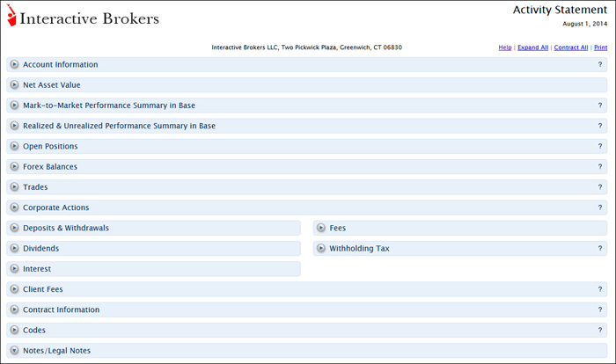
Task: Select the Codes heading text
Action: [34, 330]
